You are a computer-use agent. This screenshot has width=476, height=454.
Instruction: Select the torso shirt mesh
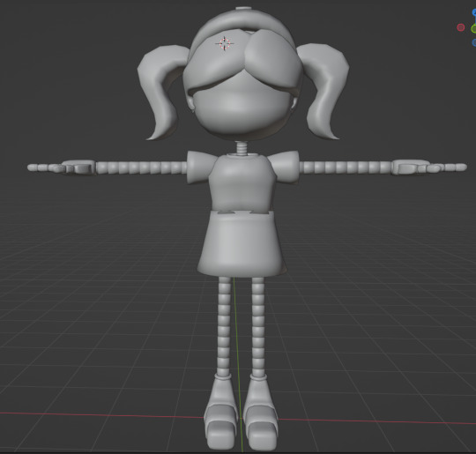click(242, 182)
